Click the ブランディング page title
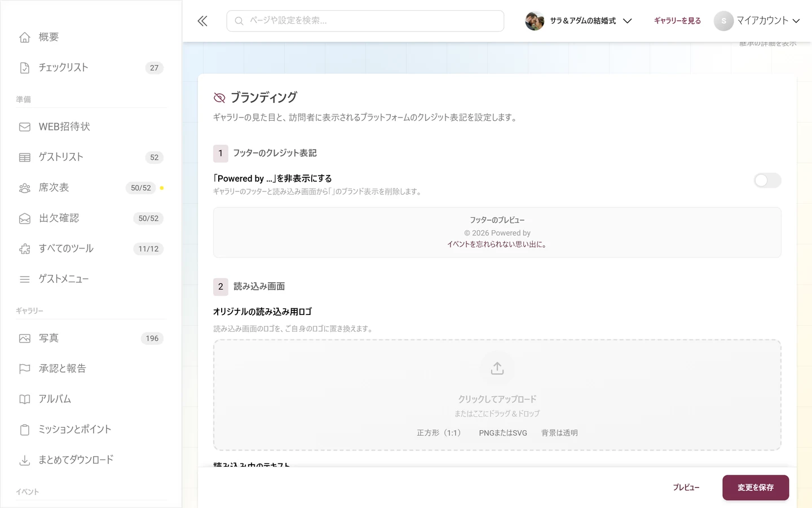This screenshot has width=812, height=508. (x=264, y=98)
